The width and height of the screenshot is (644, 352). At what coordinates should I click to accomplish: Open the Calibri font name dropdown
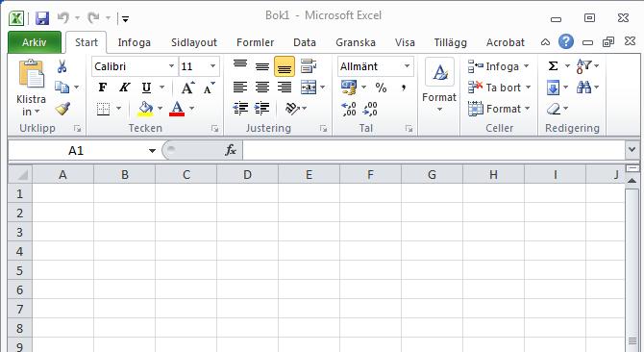171,66
